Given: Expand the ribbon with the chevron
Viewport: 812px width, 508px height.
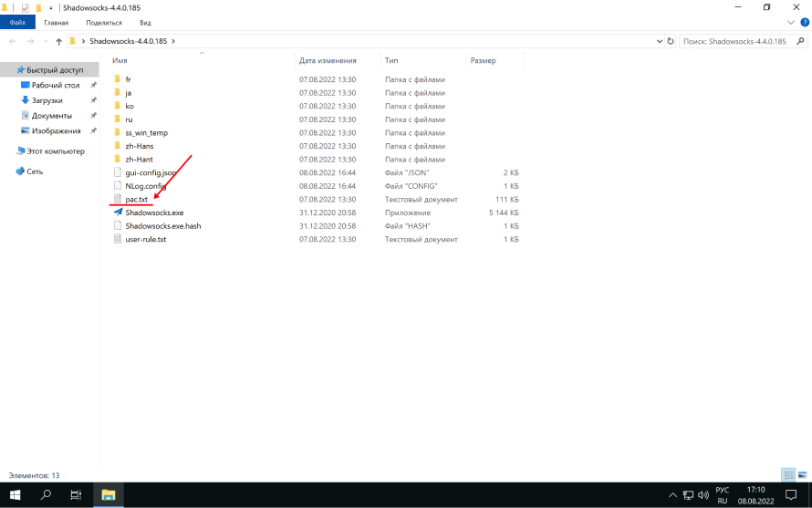Looking at the screenshot, I should coord(791,23).
